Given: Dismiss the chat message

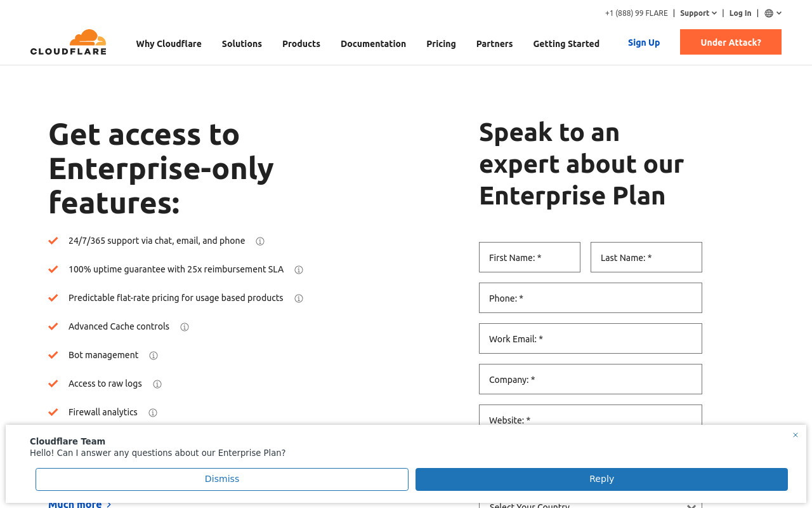Looking at the screenshot, I should [222, 479].
